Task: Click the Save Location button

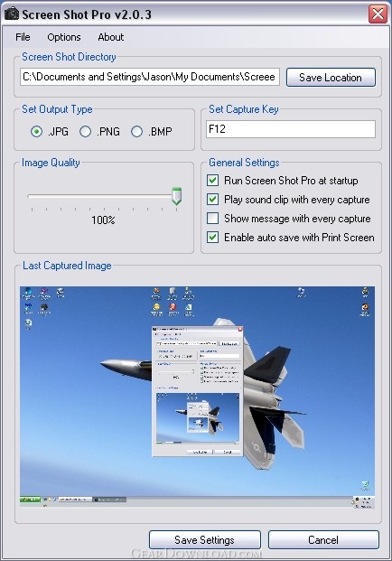Action: click(x=331, y=78)
